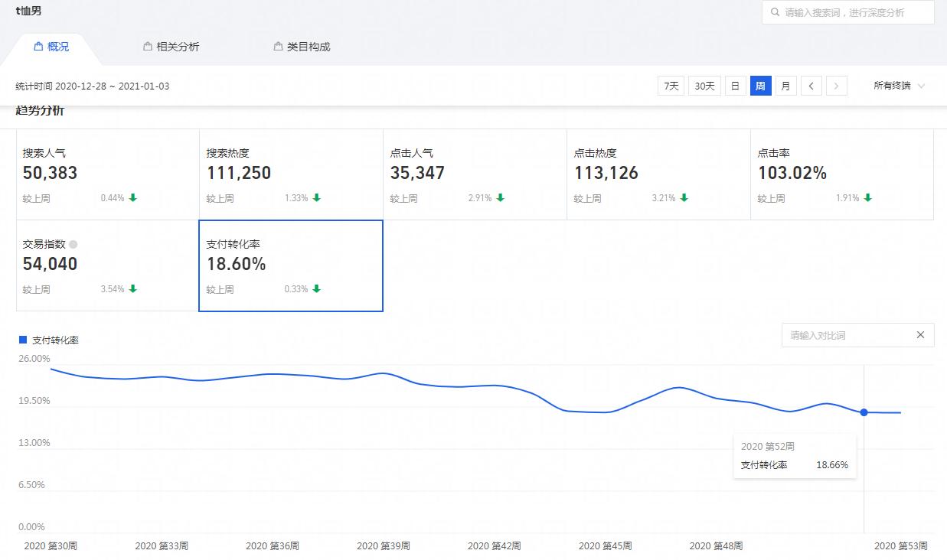Click the info icon beside 交易指数
The image size is (947, 560).
pyautogui.click(x=73, y=243)
